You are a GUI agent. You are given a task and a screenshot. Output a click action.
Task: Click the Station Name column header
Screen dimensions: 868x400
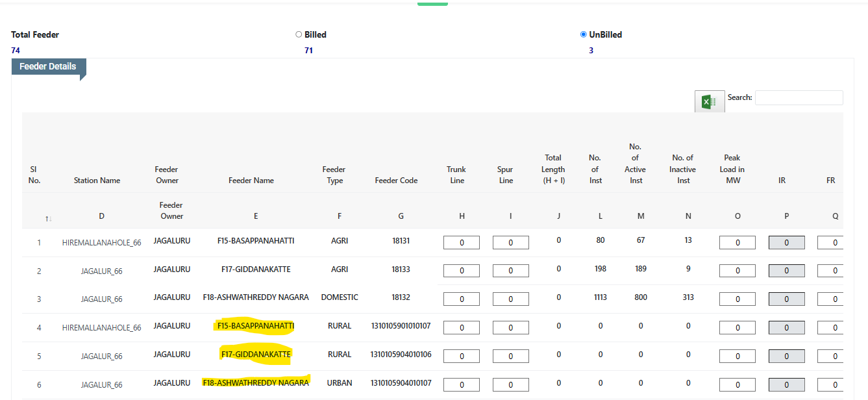pos(97,181)
